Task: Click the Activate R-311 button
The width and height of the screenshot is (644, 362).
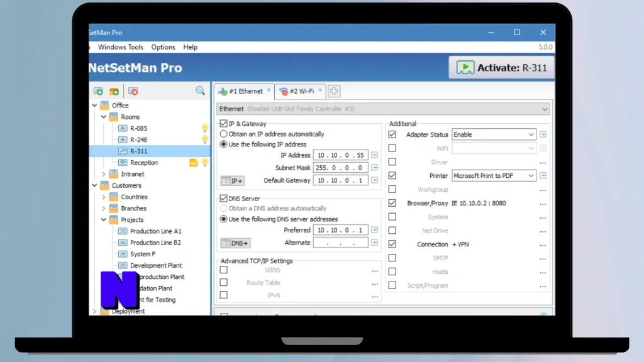Action: click(x=501, y=68)
